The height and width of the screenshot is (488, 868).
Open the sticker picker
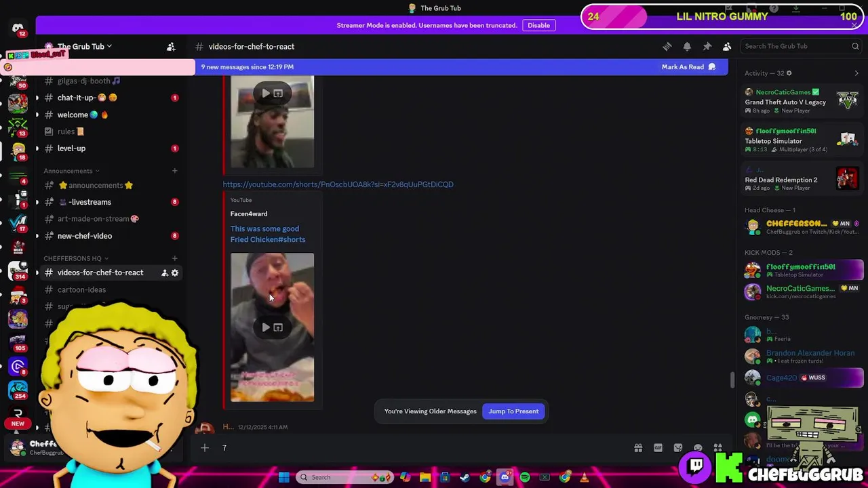click(678, 448)
